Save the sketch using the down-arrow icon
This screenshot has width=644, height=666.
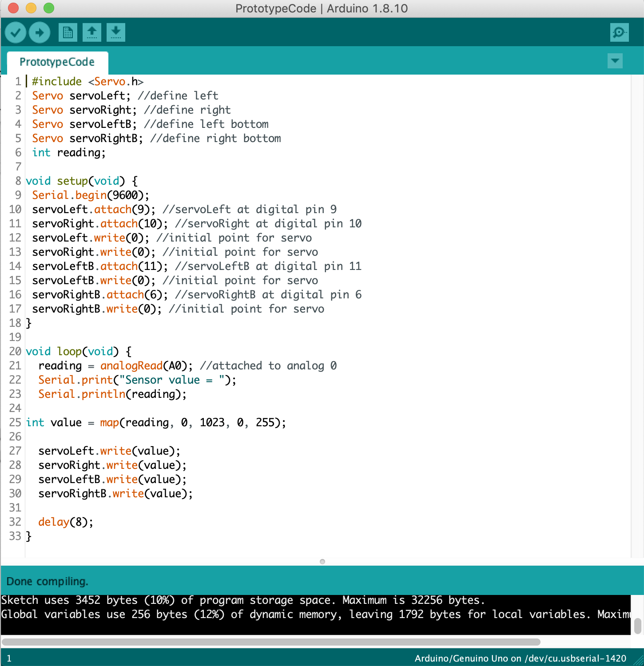(x=115, y=32)
